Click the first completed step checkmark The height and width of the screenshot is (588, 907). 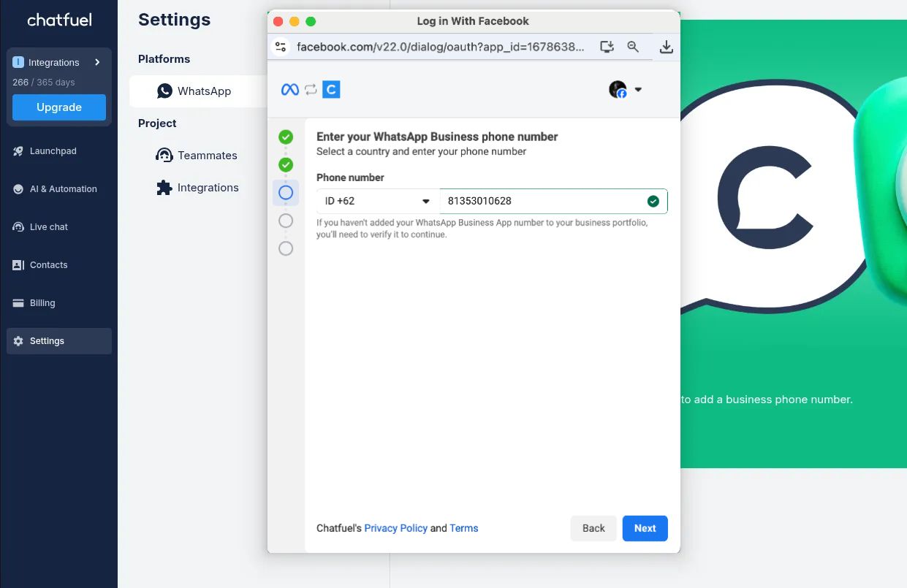tap(286, 137)
